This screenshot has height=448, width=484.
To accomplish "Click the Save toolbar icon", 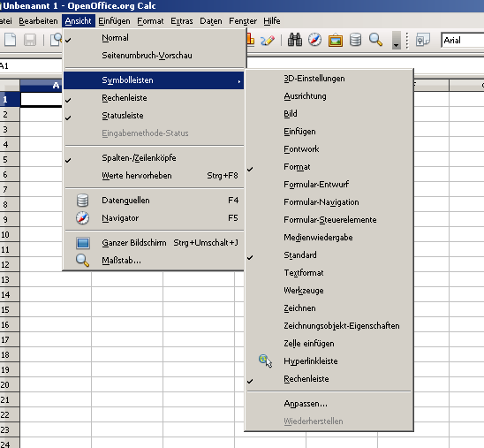I will [x=30, y=40].
